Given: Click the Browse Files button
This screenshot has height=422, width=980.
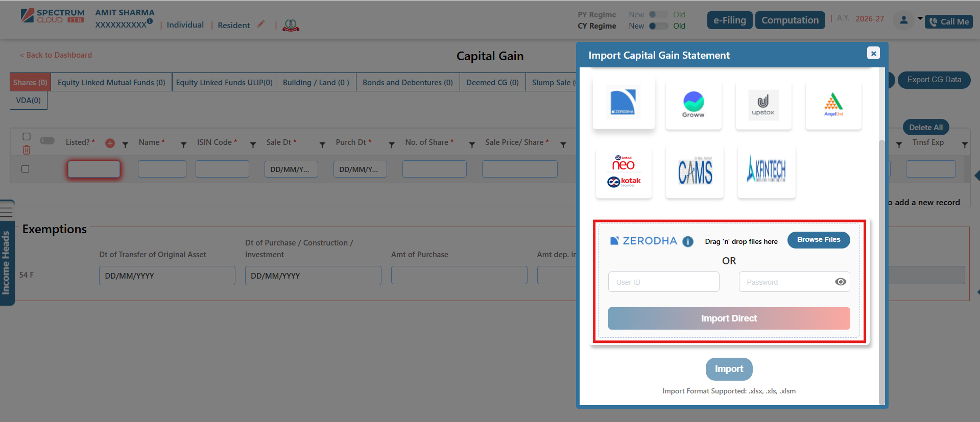Looking at the screenshot, I should coord(818,240).
